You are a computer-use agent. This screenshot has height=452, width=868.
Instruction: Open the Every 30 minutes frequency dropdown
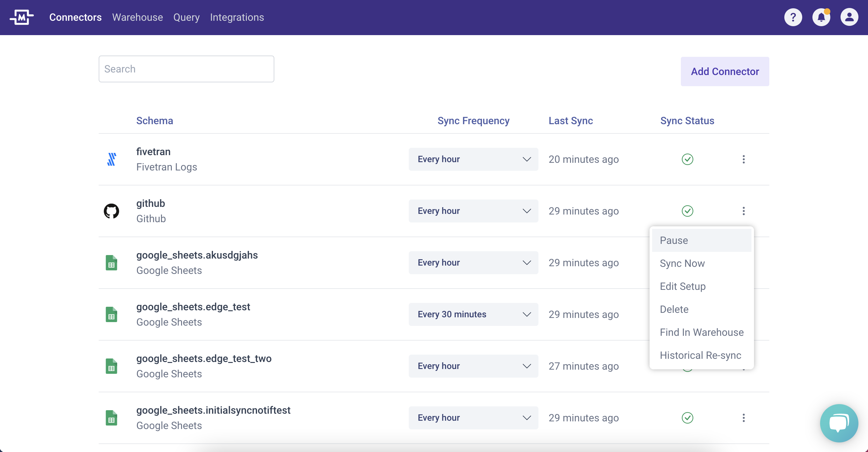pos(473,315)
